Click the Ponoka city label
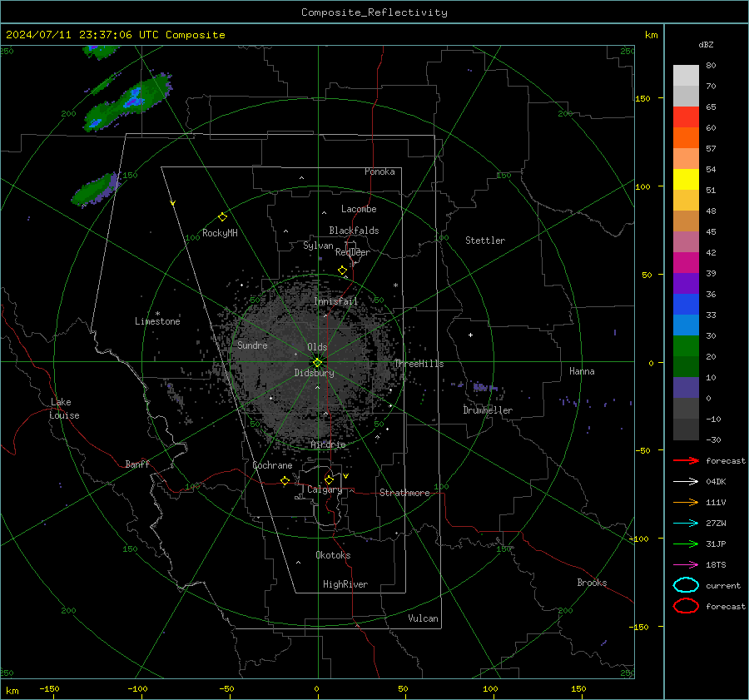Viewport: 749px width, 700px height. pyautogui.click(x=379, y=171)
